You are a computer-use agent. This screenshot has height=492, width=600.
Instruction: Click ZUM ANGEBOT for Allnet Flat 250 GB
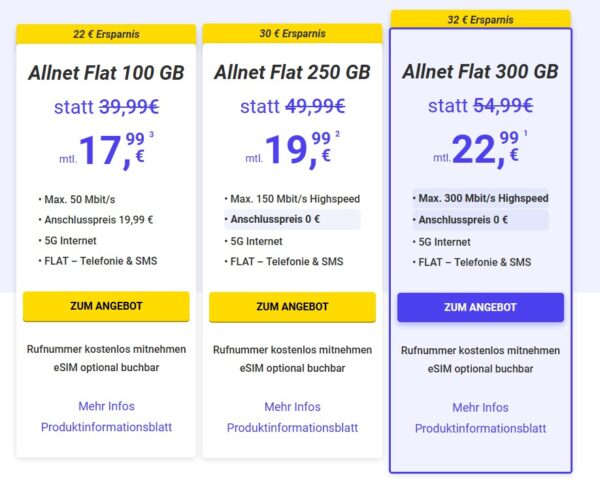click(292, 307)
